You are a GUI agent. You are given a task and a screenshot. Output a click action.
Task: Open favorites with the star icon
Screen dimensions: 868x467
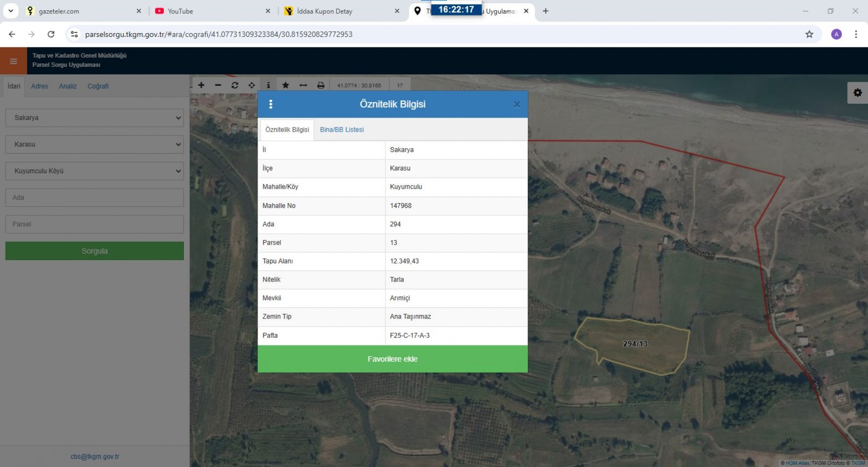[x=286, y=85]
